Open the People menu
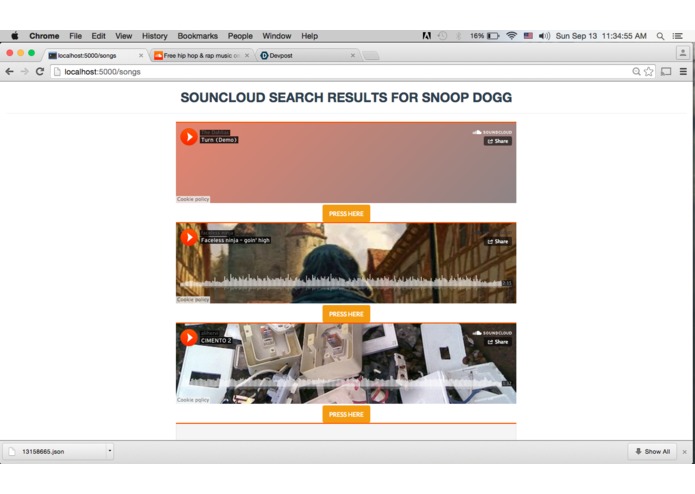The image size is (695, 494). 240,36
